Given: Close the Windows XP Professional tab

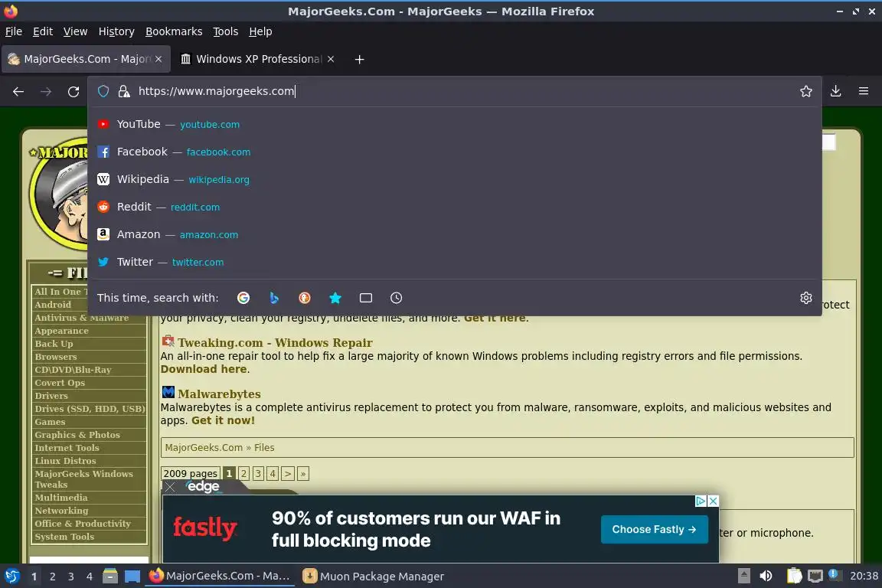Looking at the screenshot, I should click(331, 59).
